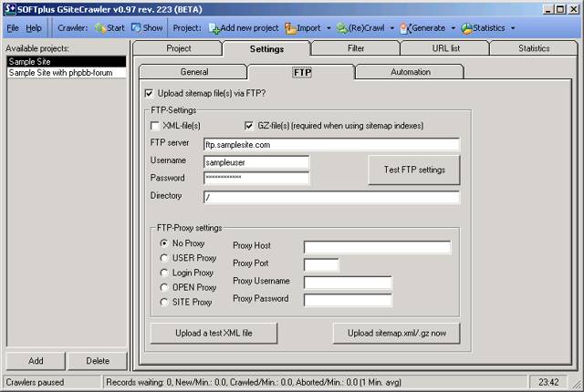Select the SITE Proxy radio button
The image size is (584, 392).
coord(164,302)
